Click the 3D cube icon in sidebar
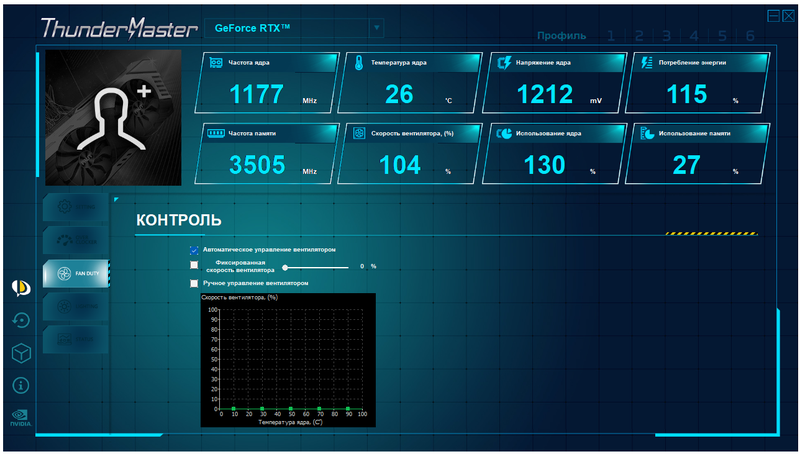Image resolution: width=800 pixels, height=454 pixels. point(21,353)
